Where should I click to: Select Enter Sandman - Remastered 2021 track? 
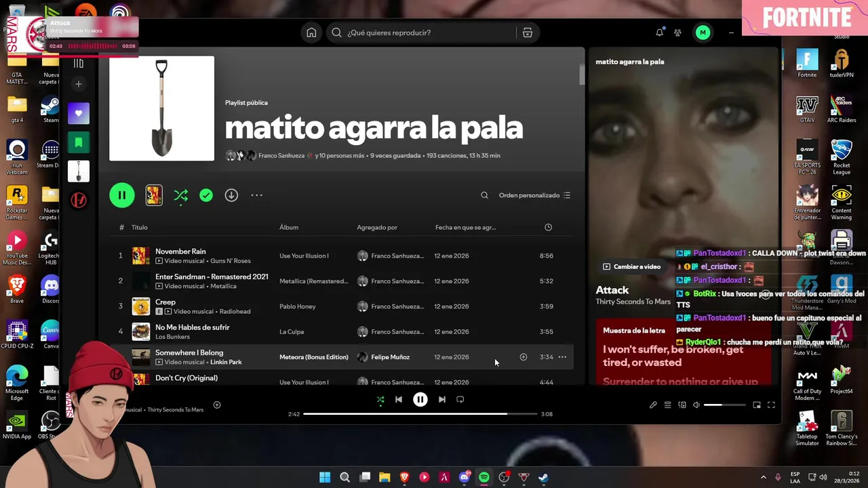tap(342, 281)
